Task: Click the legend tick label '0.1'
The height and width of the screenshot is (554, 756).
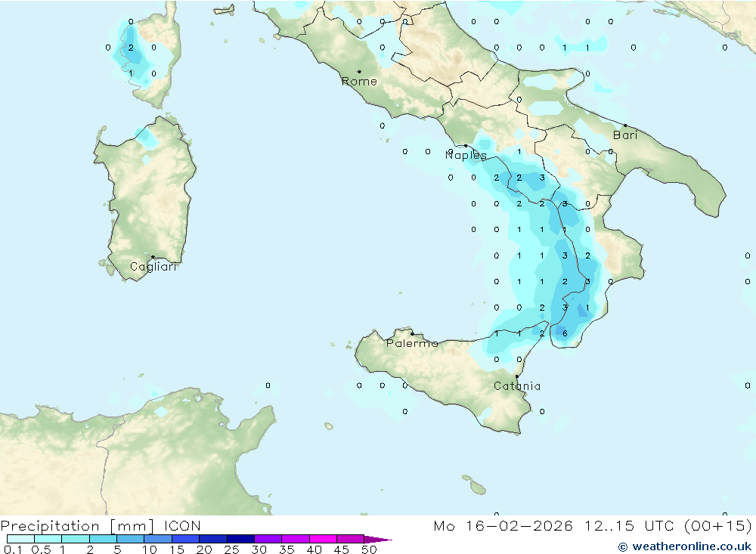Action: pyautogui.click(x=13, y=549)
